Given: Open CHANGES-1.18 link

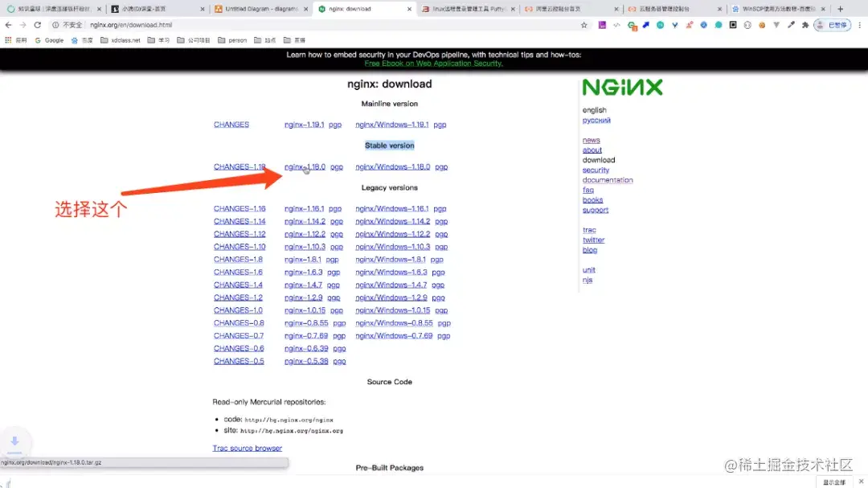Looking at the screenshot, I should 240,166.
